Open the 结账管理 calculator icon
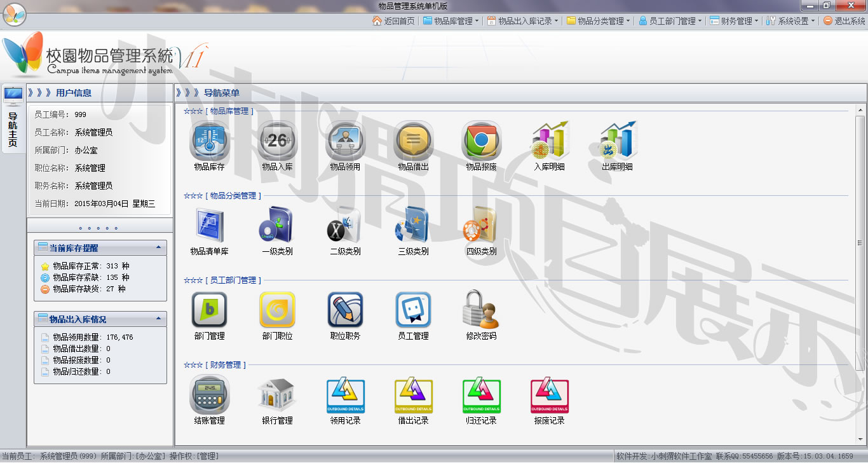 [x=209, y=395]
